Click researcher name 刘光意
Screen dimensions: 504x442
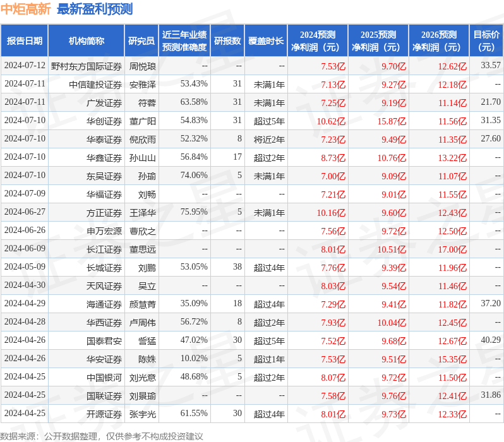143,378
